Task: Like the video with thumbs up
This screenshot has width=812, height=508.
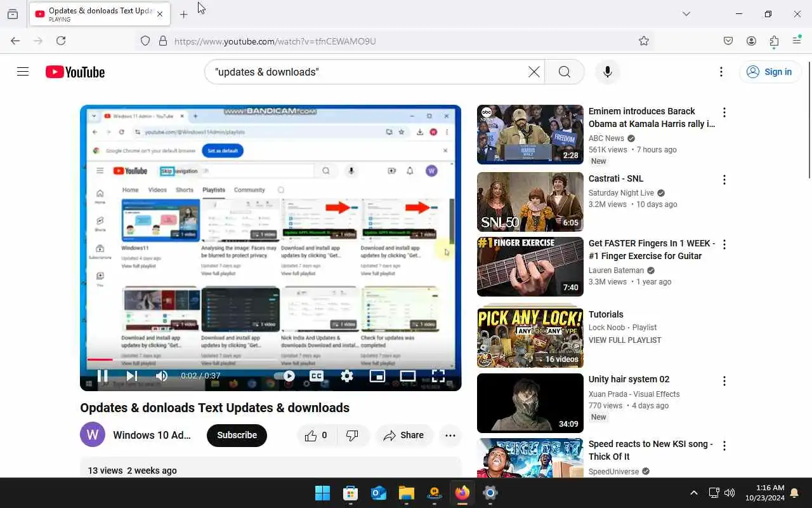Action: 315,436
